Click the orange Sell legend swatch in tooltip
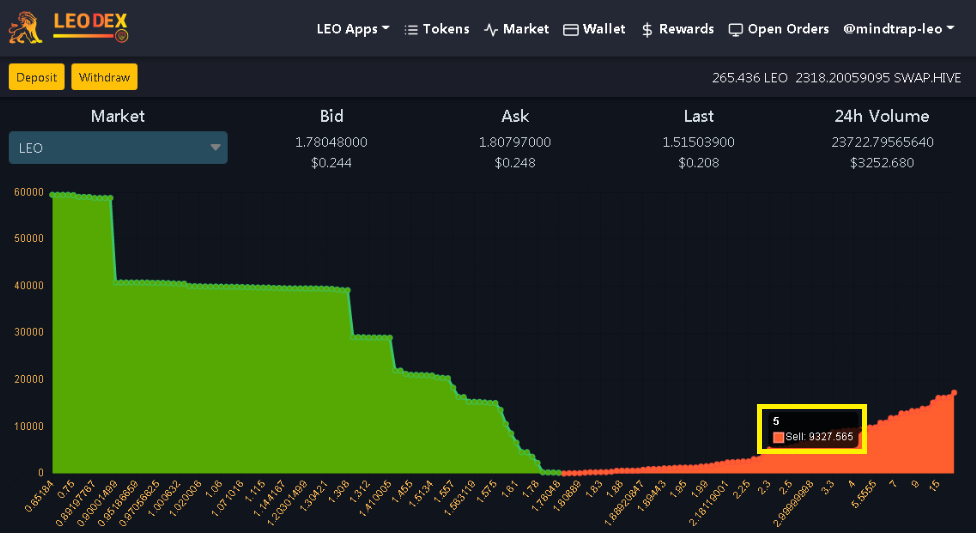The width and height of the screenshot is (976, 533). (778, 437)
